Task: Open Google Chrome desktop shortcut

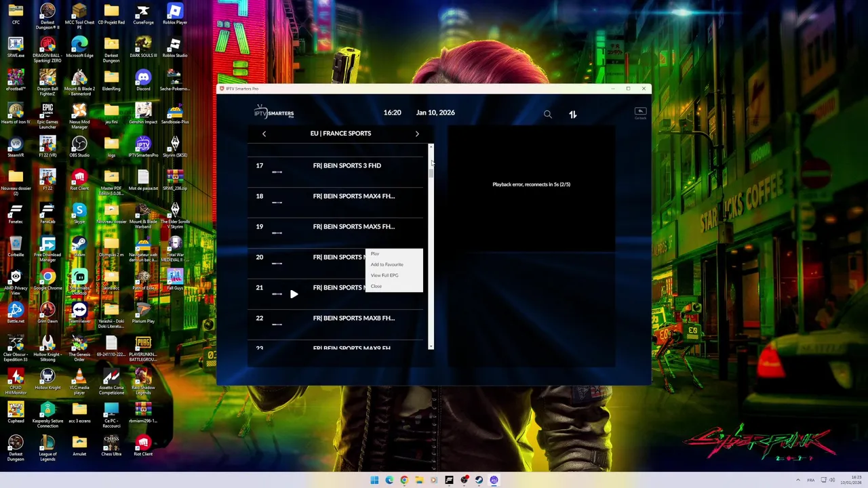Action: click(x=47, y=280)
